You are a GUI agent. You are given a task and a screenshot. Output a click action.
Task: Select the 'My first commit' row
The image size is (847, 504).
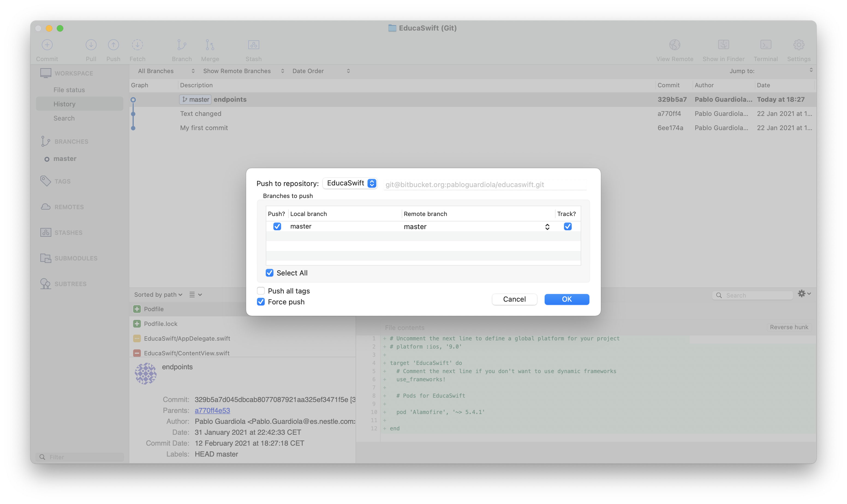pos(473,128)
